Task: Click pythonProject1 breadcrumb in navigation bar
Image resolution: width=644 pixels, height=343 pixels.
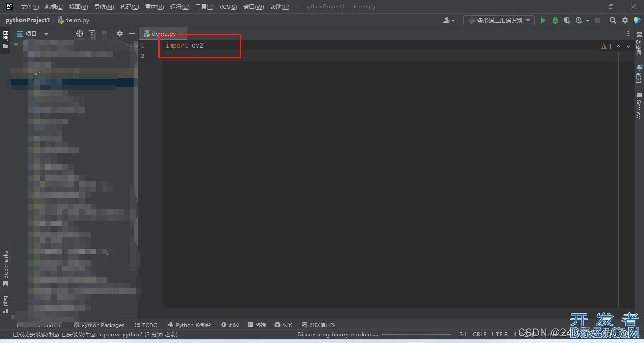Action: [27, 20]
